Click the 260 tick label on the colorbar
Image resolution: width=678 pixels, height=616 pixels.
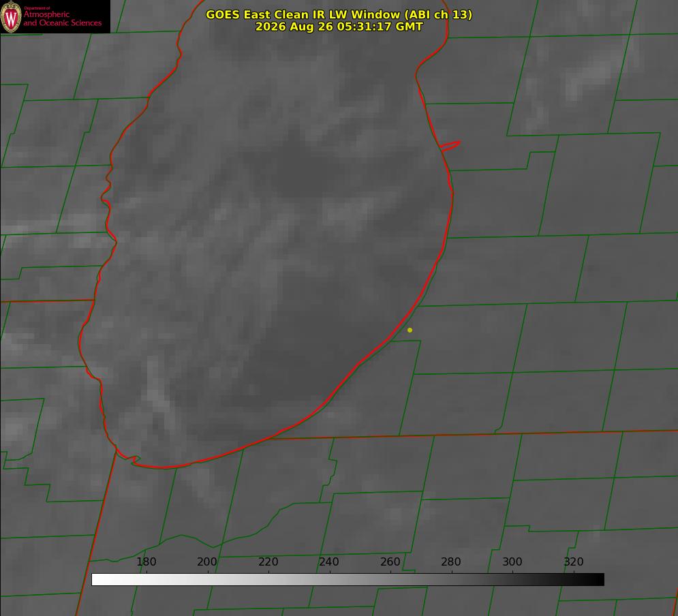pos(390,561)
